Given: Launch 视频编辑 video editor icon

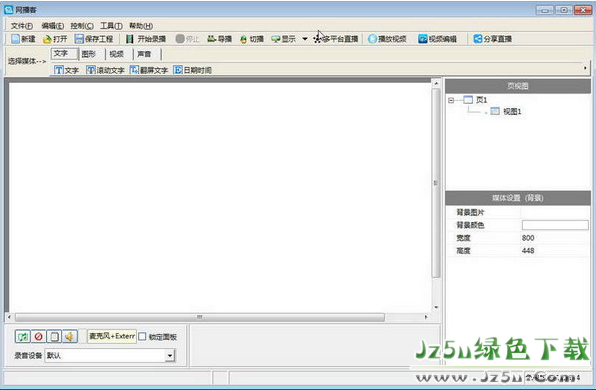Looking at the screenshot, I should coord(423,39).
